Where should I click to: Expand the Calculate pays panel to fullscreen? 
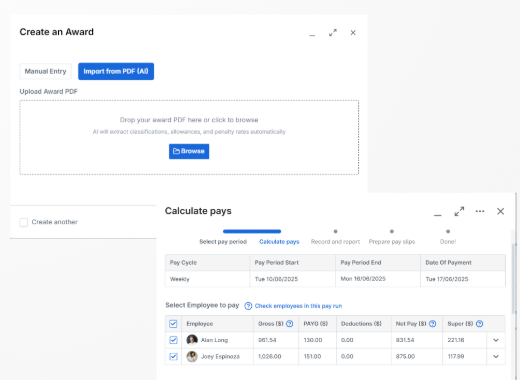459,211
